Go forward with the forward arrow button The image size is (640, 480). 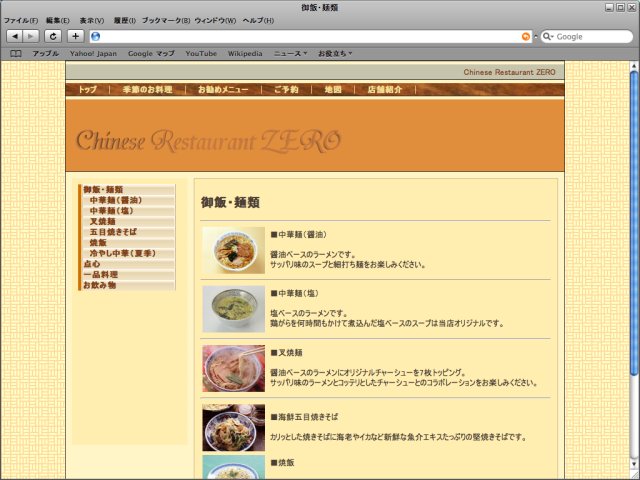(x=31, y=36)
